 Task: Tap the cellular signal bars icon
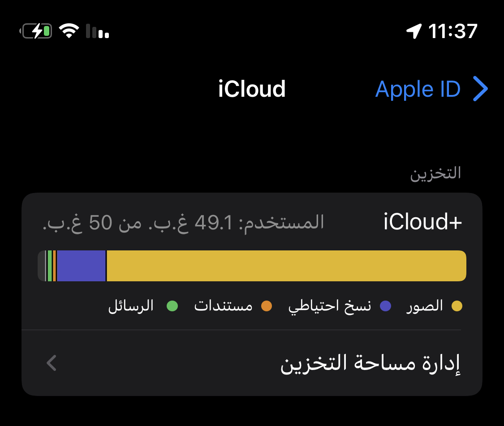[x=97, y=31]
